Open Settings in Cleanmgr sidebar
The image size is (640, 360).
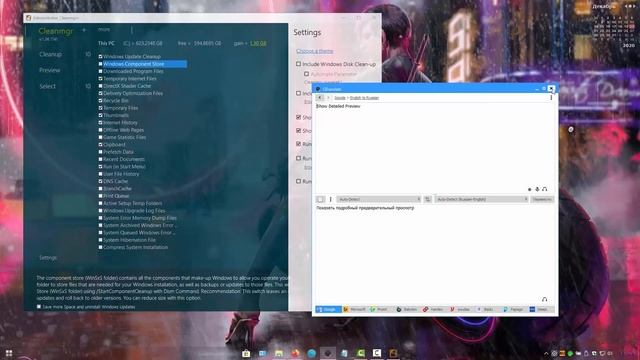click(x=48, y=258)
